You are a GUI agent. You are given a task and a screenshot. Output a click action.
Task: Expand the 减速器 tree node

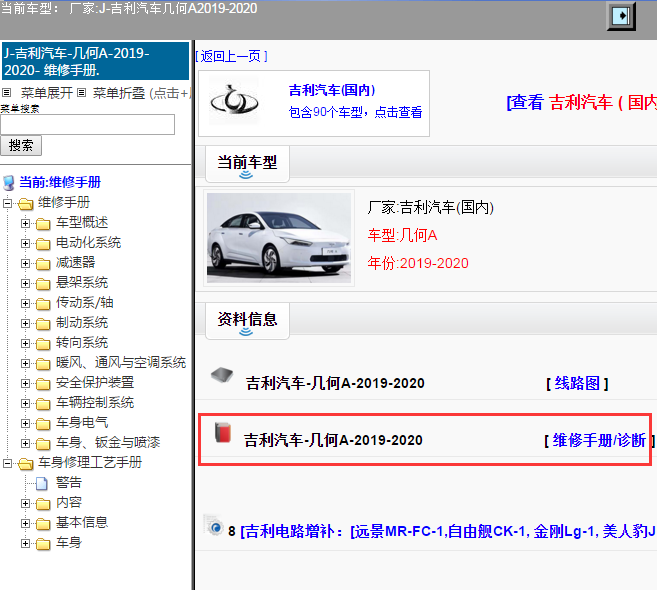[x=25, y=264]
